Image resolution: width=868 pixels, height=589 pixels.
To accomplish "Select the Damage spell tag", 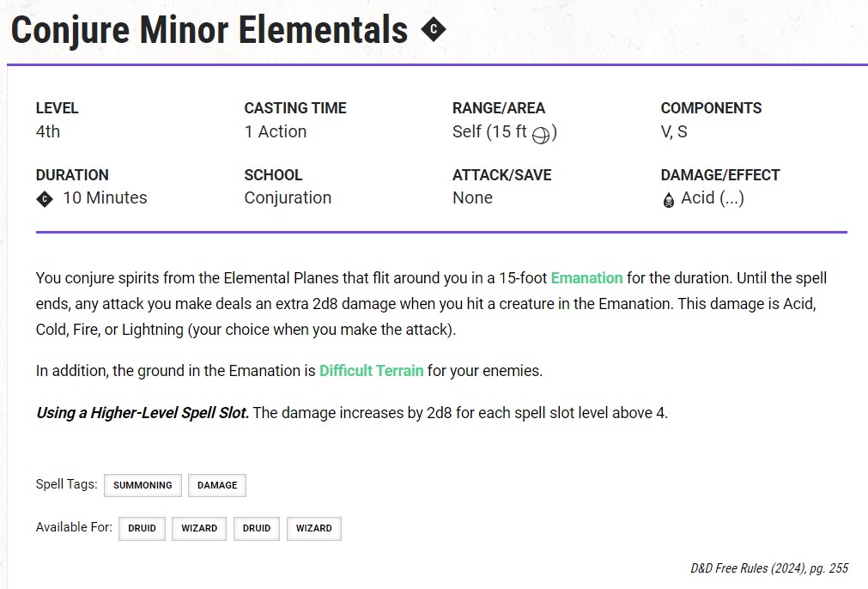I will tap(217, 485).
